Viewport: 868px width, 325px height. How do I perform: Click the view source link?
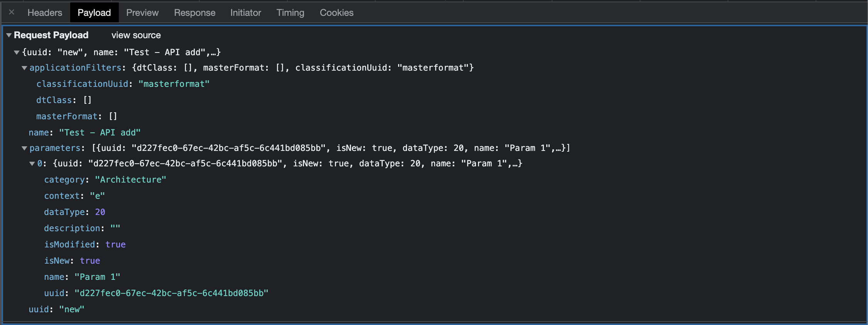136,35
